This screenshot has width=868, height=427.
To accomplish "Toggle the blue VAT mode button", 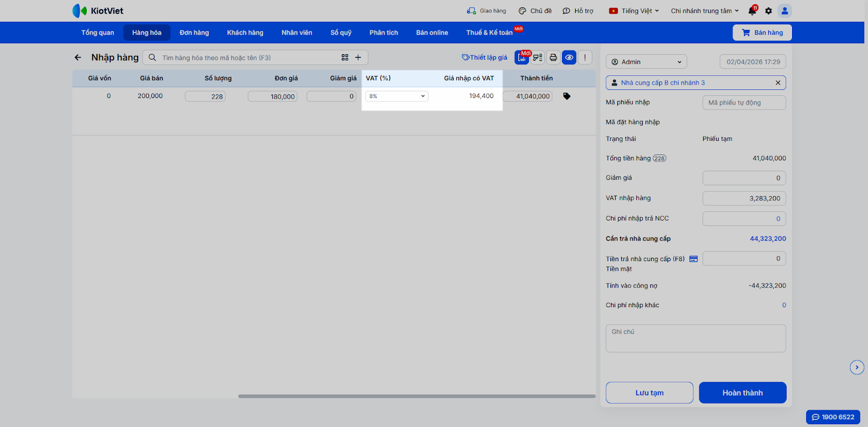I will tap(522, 57).
